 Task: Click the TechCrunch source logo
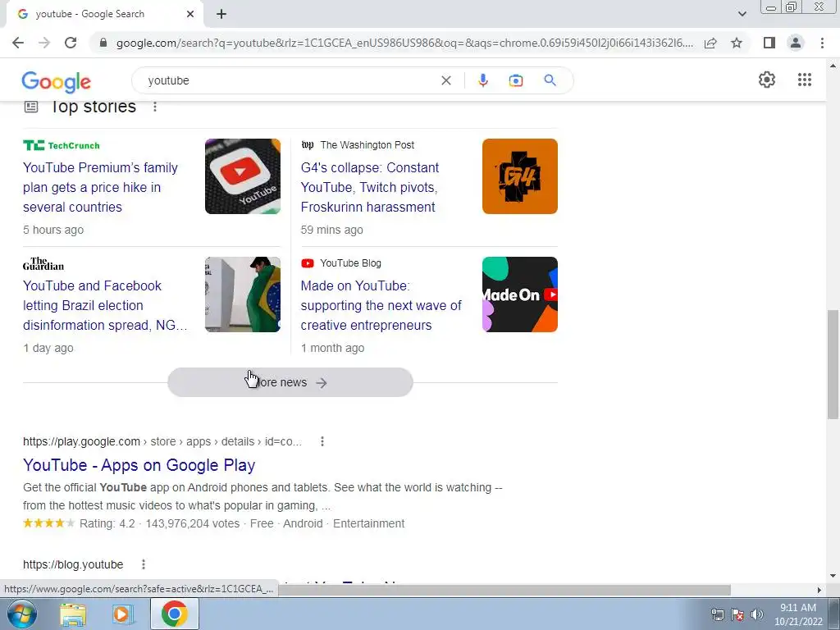pos(61,145)
